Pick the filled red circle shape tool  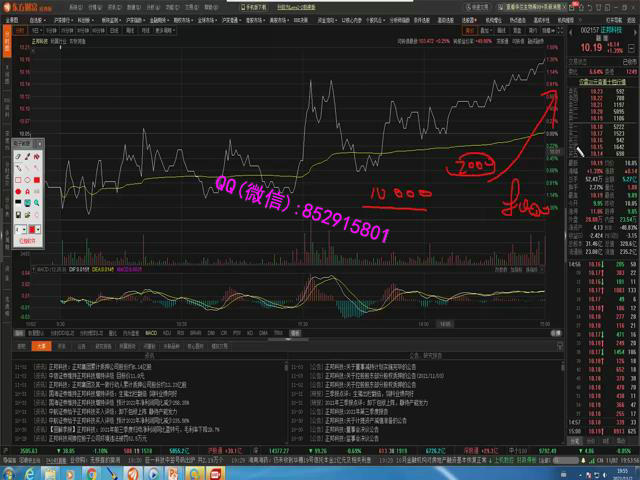tap(18, 191)
